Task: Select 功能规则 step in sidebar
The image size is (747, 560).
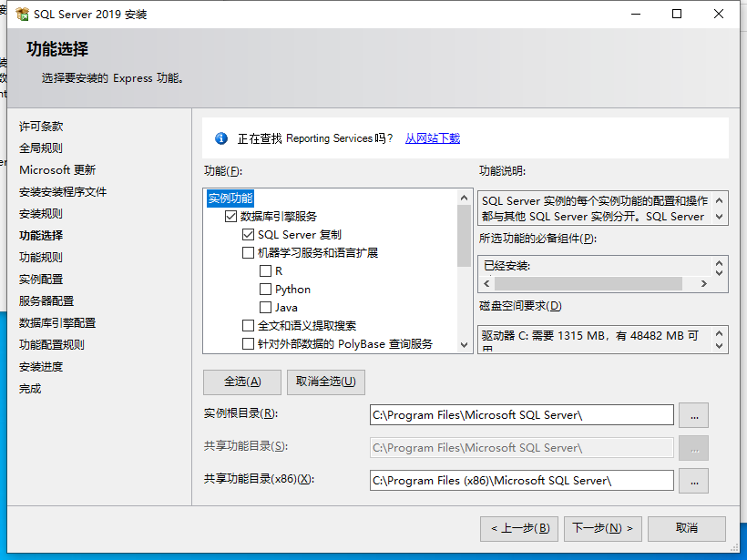Action: 41,258
